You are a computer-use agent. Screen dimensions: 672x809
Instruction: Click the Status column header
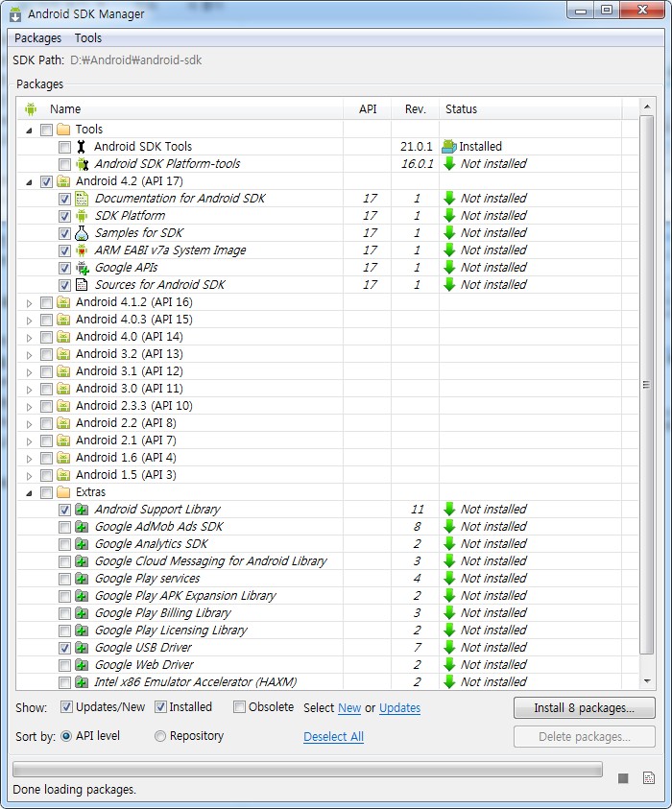pos(531,109)
